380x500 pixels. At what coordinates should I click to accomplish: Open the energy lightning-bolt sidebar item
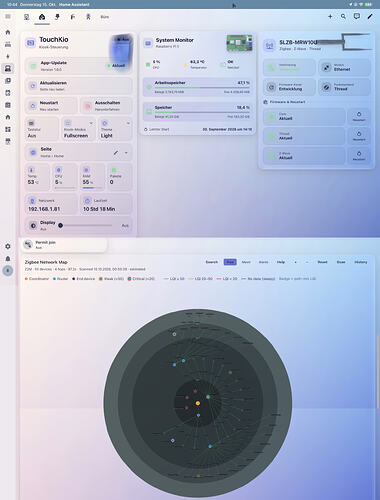click(x=8, y=56)
